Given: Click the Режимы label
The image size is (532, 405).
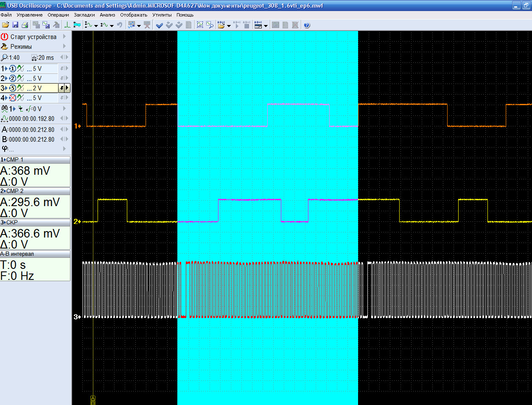Looking at the screenshot, I should 21,47.
